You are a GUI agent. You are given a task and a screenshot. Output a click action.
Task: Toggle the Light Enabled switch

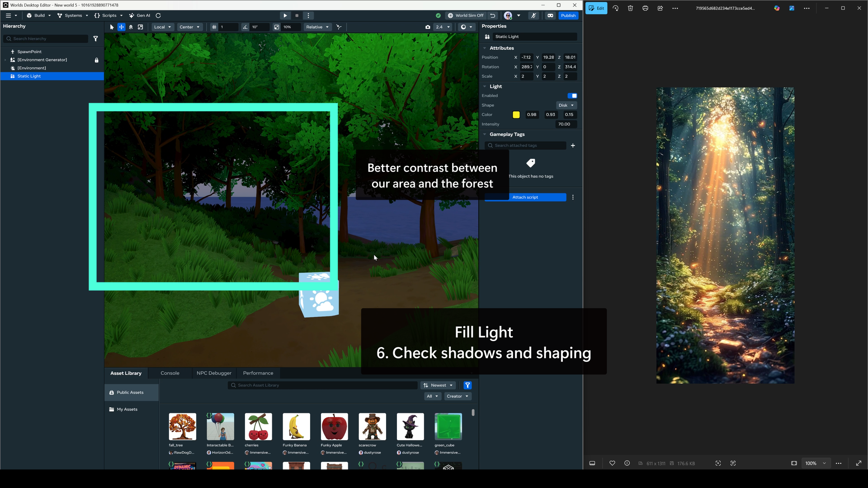[x=572, y=96]
